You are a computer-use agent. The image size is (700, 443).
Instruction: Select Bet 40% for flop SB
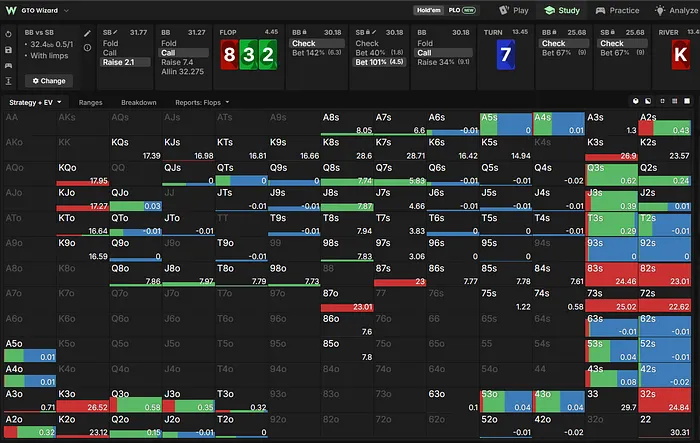tap(379, 53)
